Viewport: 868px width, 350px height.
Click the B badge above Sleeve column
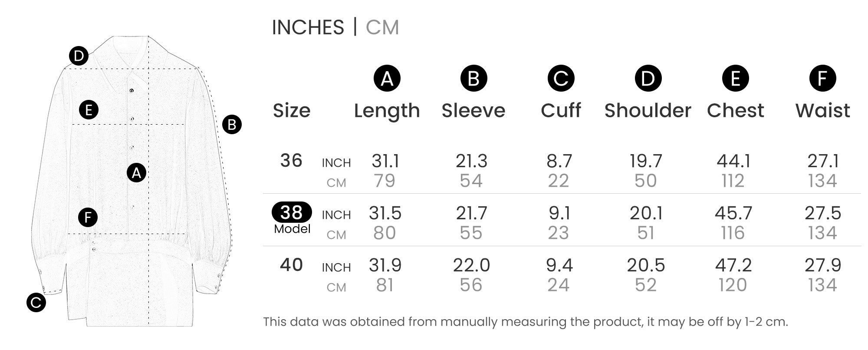[473, 79]
